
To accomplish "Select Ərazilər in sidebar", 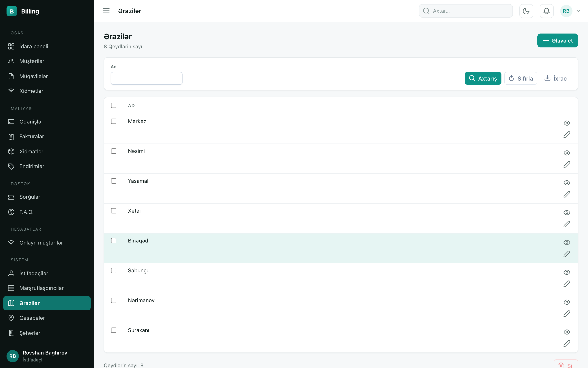I will [47, 303].
